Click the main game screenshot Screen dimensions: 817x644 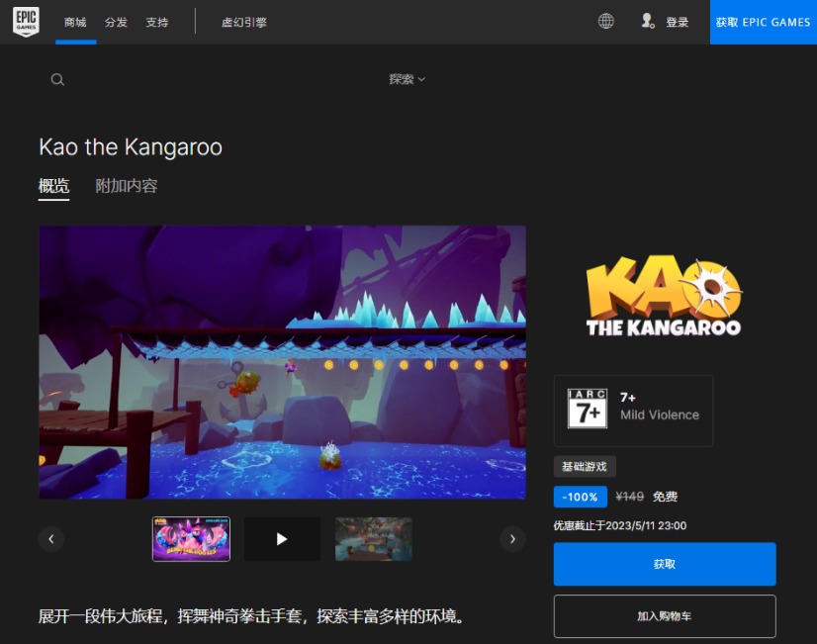pyautogui.click(x=283, y=362)
